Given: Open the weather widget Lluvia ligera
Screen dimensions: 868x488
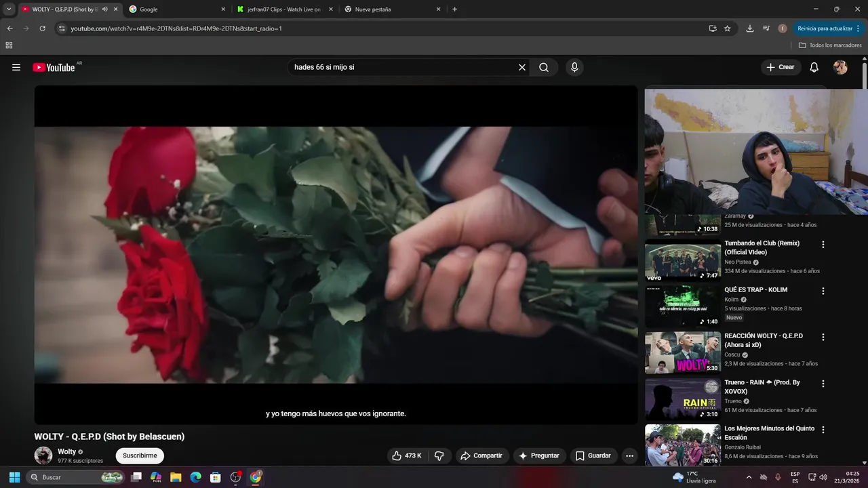Looking at the screenshot, I should 694,477.
